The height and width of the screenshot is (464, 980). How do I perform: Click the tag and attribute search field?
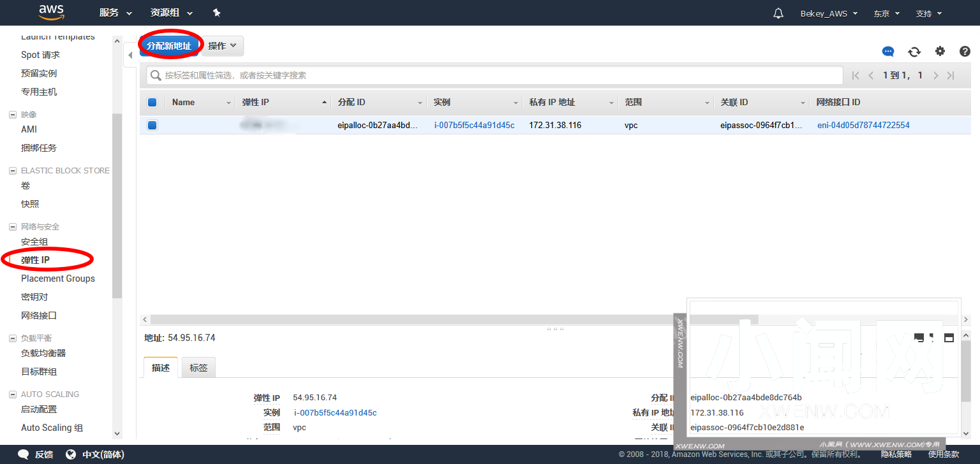point(494,75)
